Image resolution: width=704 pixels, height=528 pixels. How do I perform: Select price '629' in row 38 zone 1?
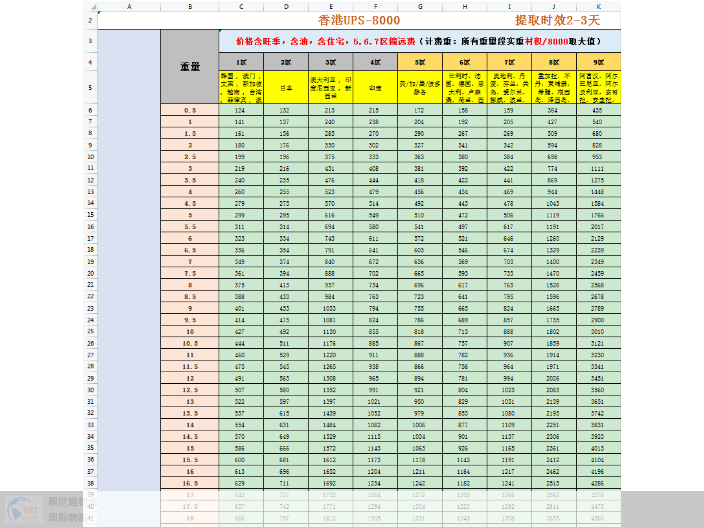click(x=241, y=483)
